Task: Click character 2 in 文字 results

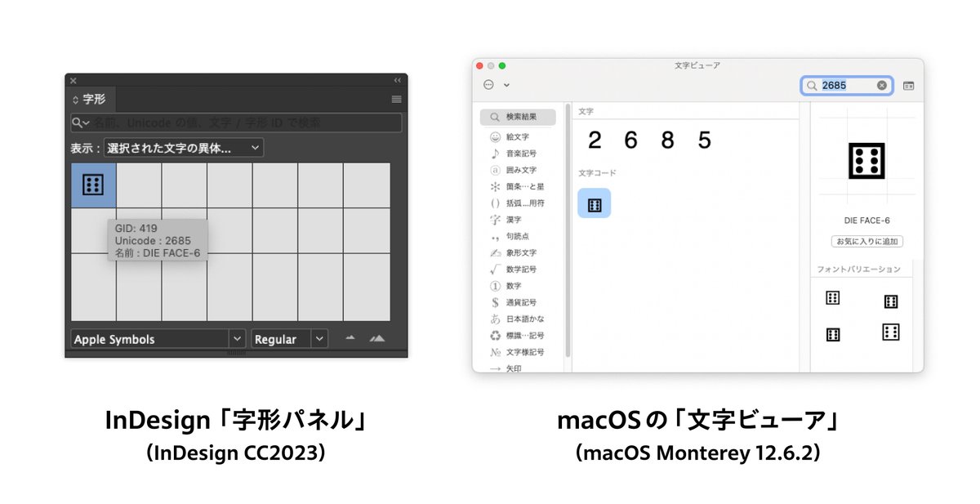Action: tap(595, 140)
